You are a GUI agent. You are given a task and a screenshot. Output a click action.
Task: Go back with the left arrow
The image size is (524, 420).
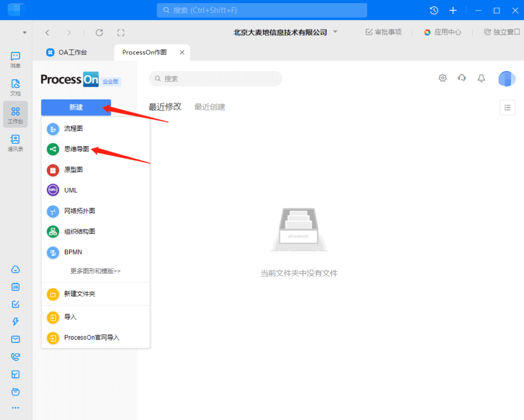48,33
